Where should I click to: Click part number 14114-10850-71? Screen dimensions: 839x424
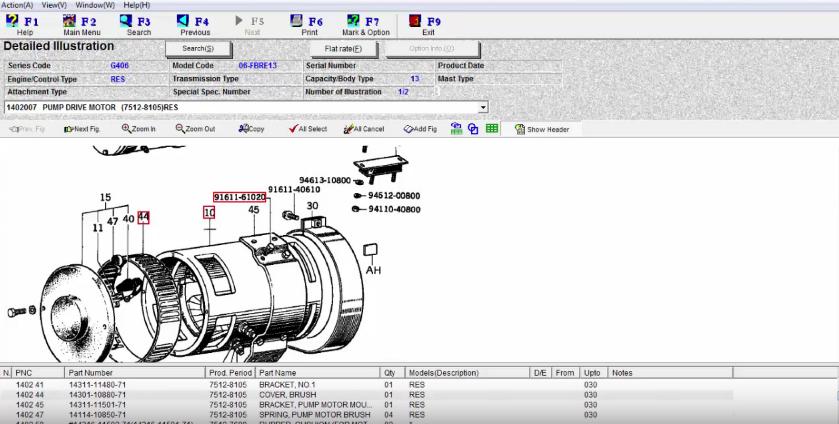97,414
